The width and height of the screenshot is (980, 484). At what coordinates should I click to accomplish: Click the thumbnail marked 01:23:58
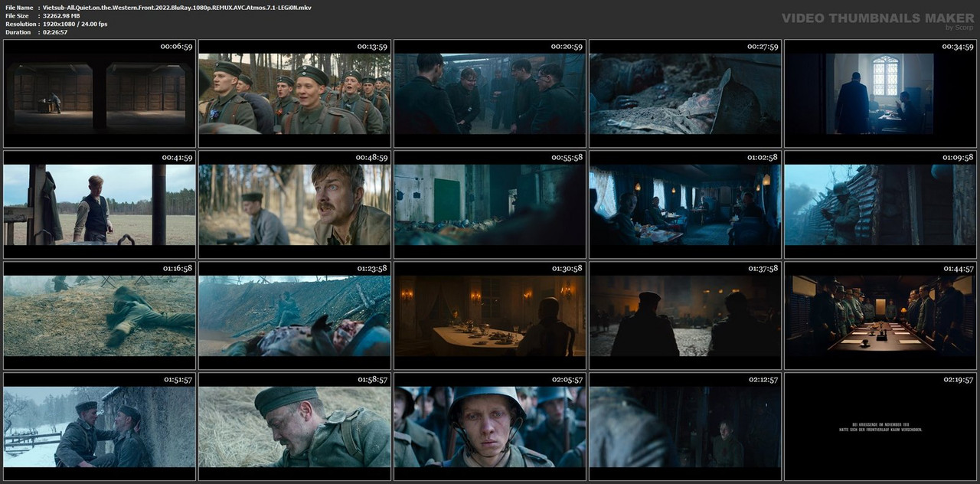pos(295,316)
